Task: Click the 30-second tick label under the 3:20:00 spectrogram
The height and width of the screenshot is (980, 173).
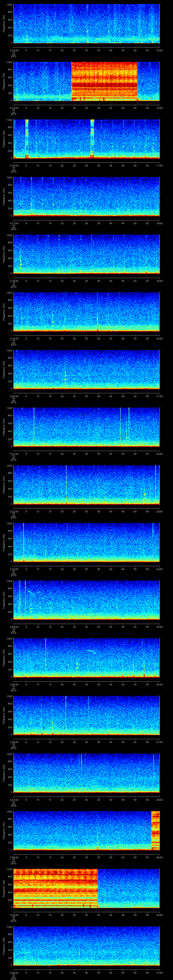Action: pos(87,396)
